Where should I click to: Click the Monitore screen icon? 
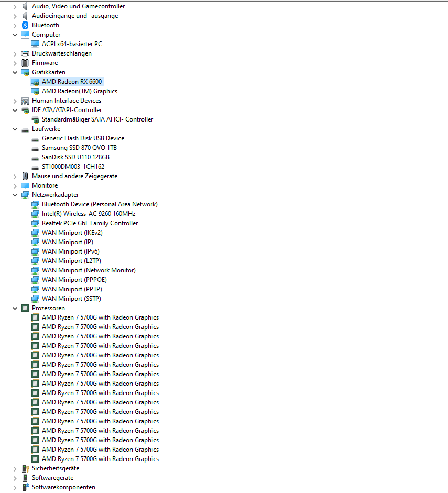click(x=25, y=185)
